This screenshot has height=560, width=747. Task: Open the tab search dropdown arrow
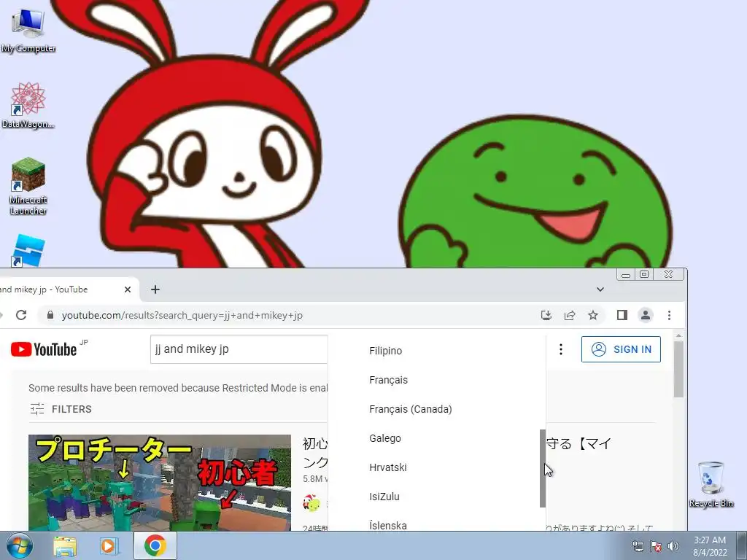point(600,289)
